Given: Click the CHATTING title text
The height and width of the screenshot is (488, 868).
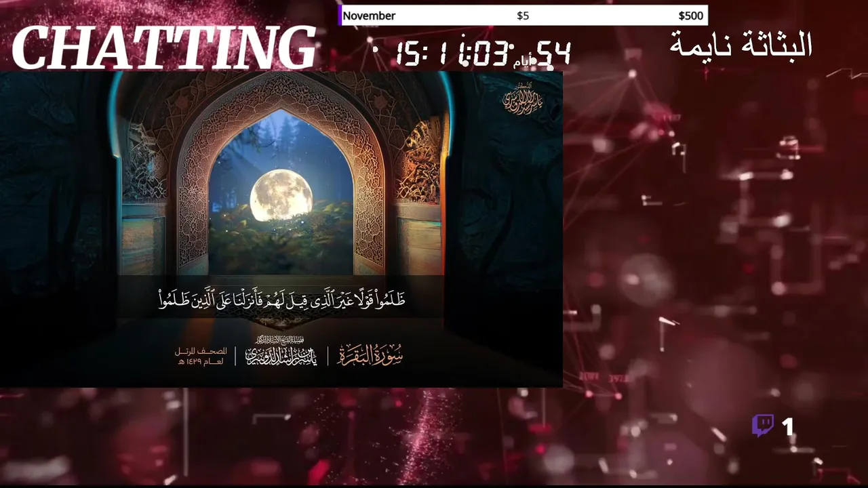Looking at the screenshot, I should [164, 48].
